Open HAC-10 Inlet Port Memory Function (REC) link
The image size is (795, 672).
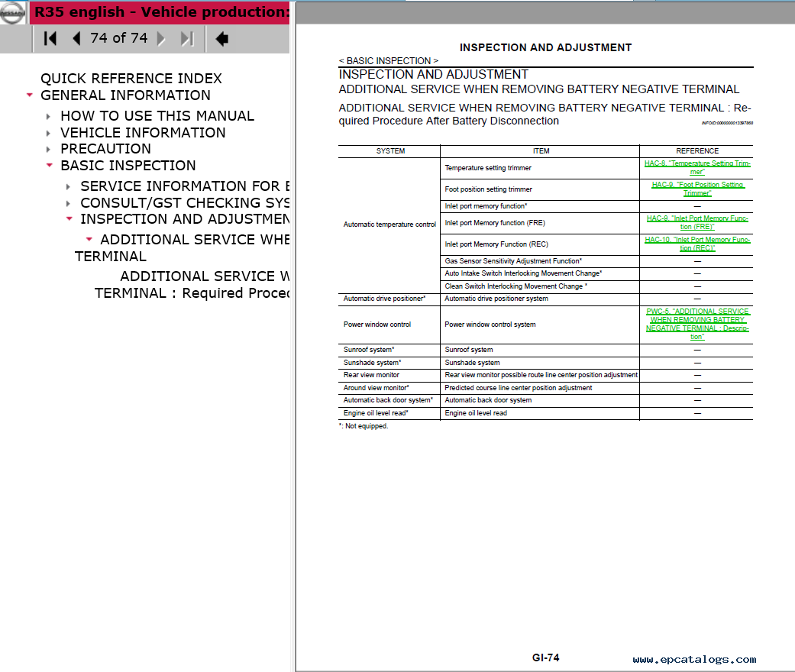pyautogui.click(x=697, y=244)
